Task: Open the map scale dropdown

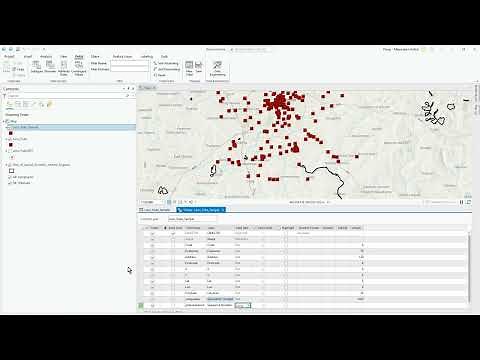Action: coord(152,202)
